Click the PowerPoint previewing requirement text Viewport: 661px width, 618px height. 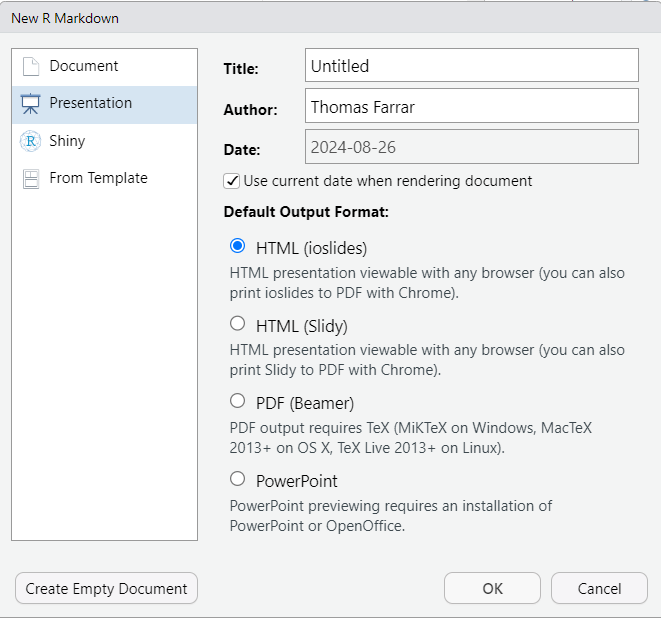[391, 516]
